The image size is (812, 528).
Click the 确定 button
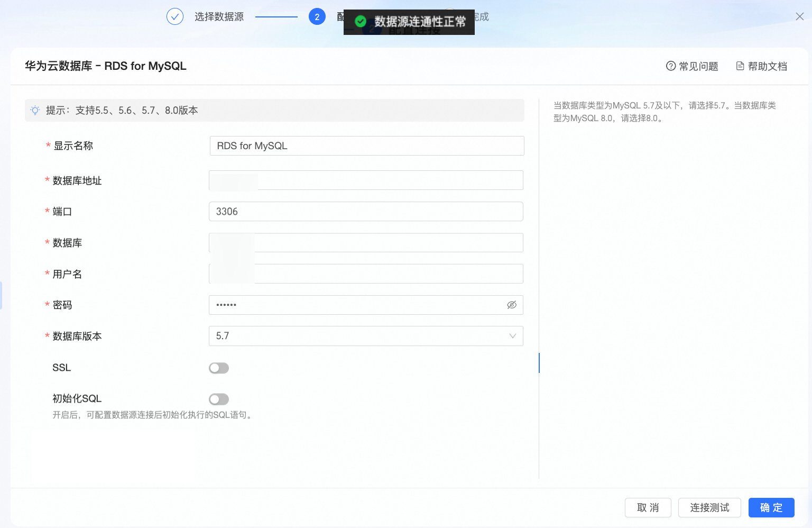771,508
